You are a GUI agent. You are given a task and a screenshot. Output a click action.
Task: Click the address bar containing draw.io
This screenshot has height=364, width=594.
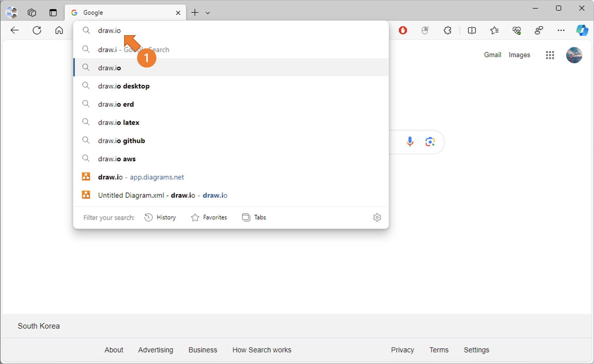tap(231, 31)
